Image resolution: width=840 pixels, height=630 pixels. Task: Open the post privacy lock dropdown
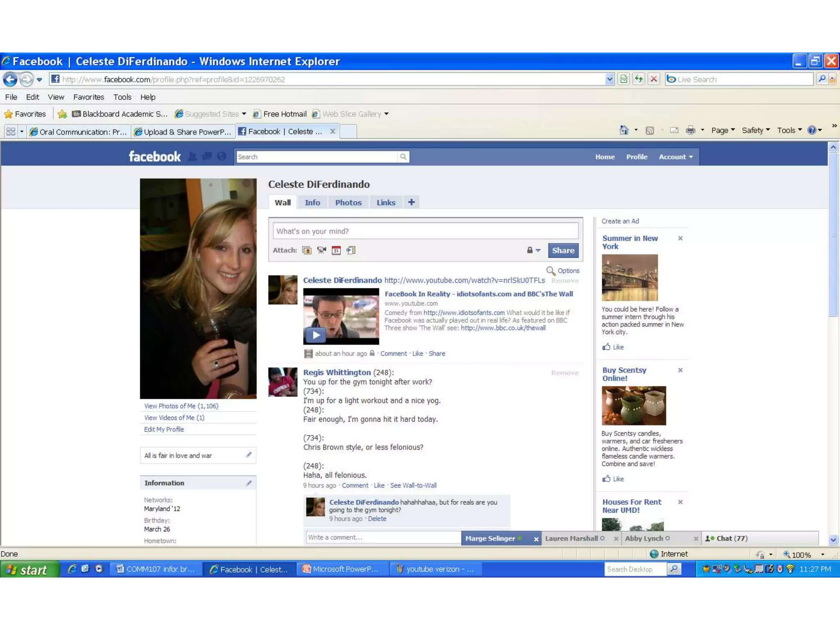coord(533,250)
